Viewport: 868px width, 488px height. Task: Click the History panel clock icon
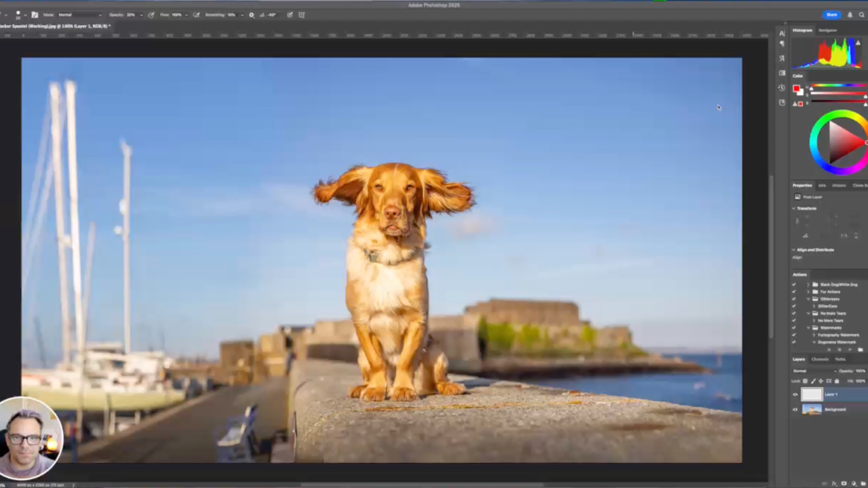(782, 87)
